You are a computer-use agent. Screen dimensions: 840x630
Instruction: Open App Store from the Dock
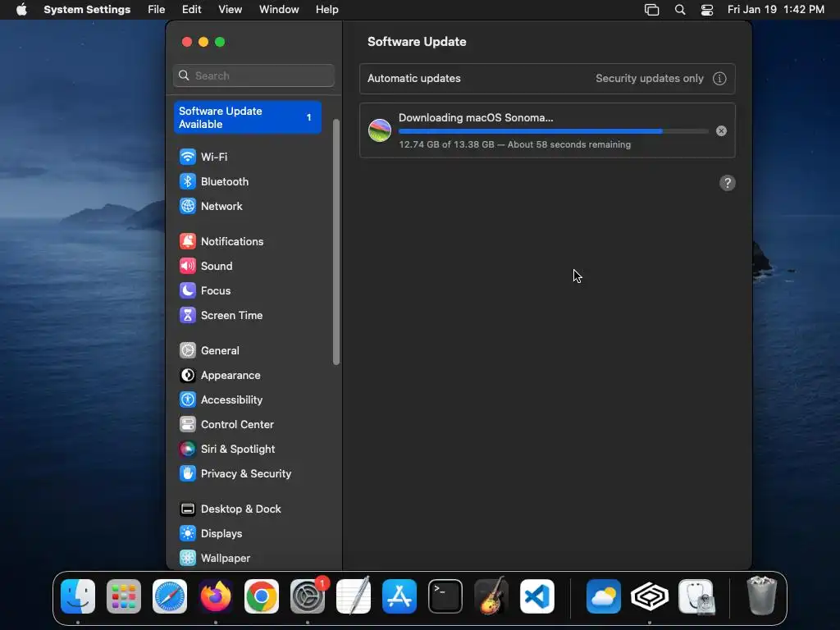point(399,596)
